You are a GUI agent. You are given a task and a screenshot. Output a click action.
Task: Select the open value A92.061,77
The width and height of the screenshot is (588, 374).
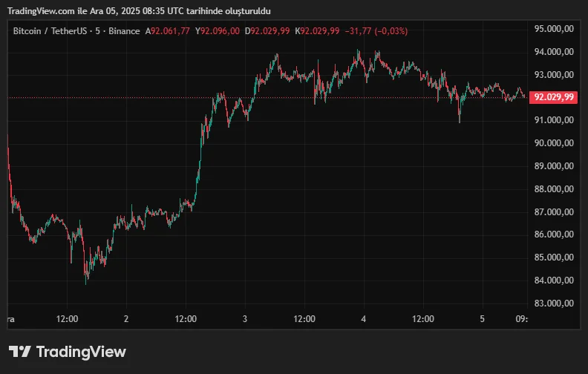tap(167, 31)
